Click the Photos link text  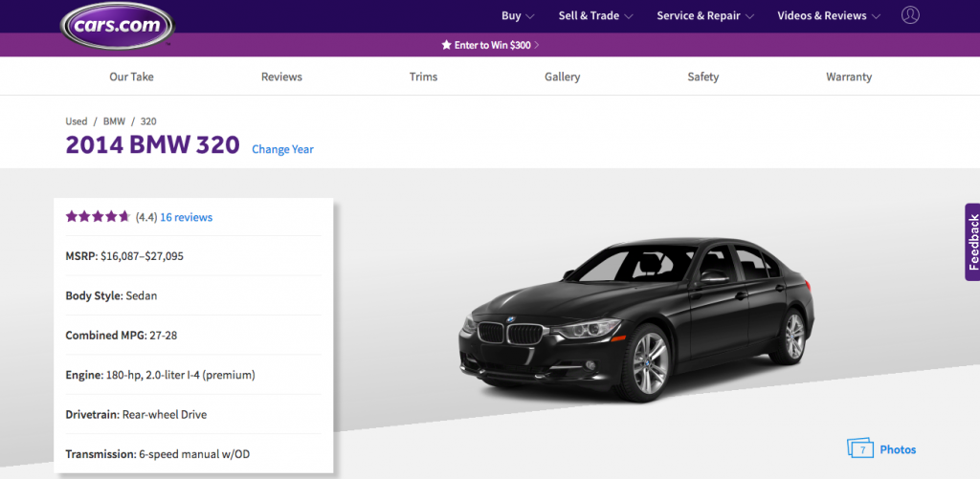click(898, 449)
